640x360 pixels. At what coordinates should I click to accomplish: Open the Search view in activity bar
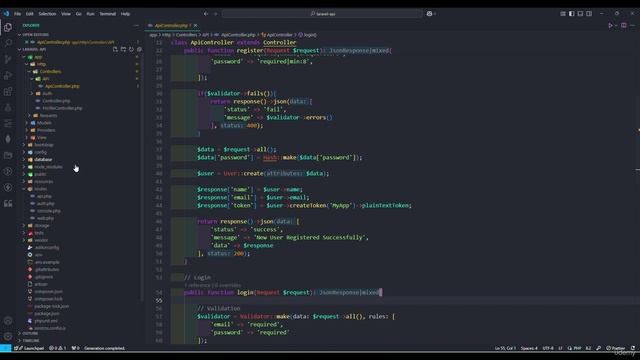(8, 43)
